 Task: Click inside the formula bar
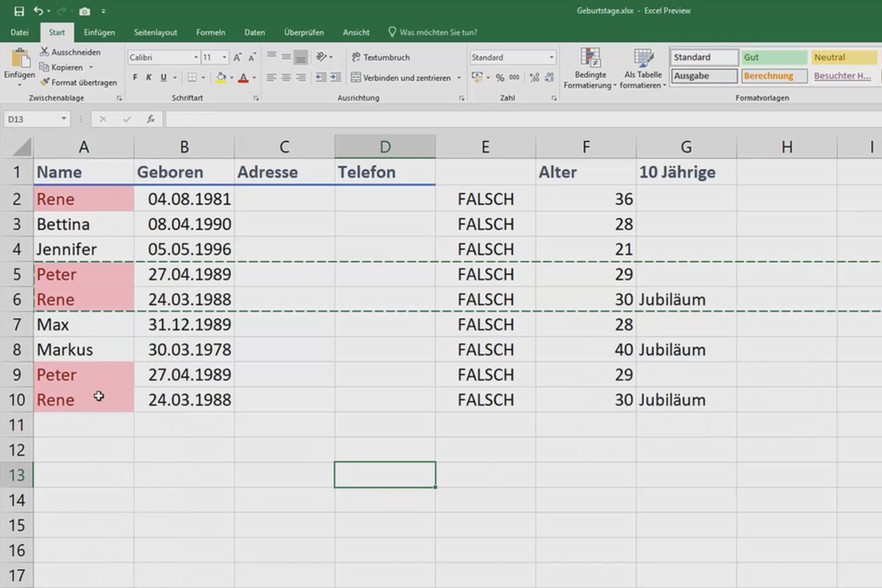522,118
